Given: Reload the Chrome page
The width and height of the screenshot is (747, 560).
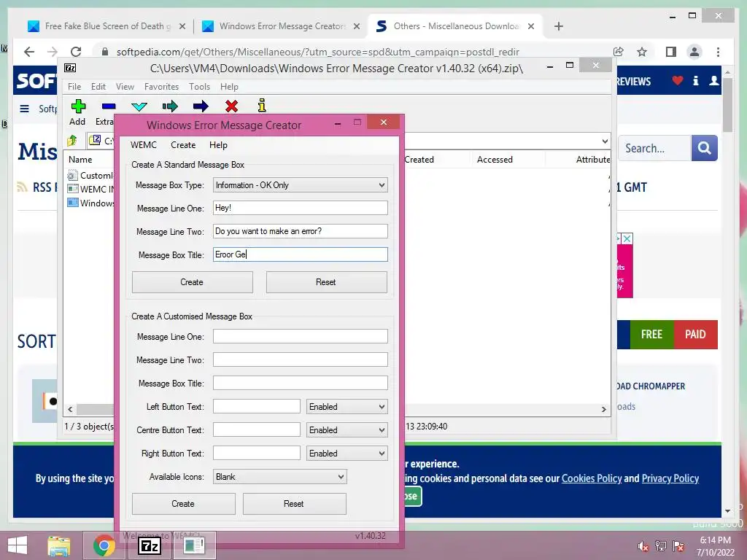Looking at the screenshot, I should [x=76, y=52].
